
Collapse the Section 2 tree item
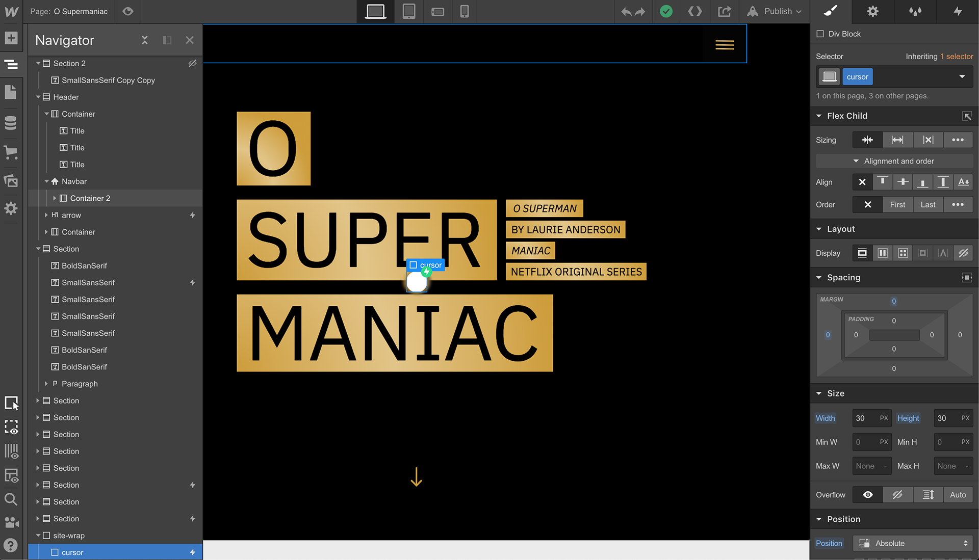pos(38,63)
